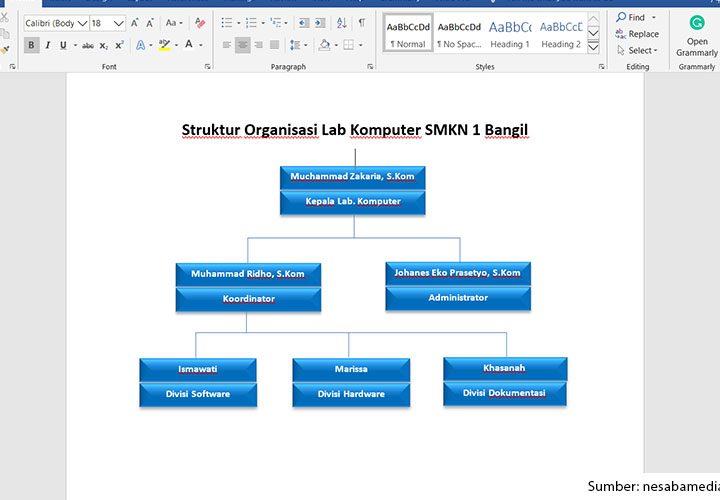The image size is (720, 500).
Task: Click Line and Paragraph Spacing icon
Action: (295, 45)
